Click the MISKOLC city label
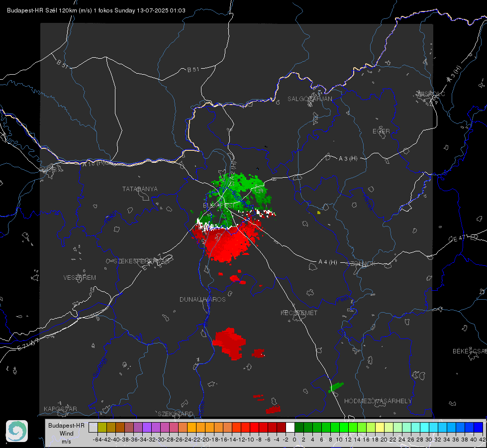The width and height of the screenshot is (487, 448). (x=431, y=94)
